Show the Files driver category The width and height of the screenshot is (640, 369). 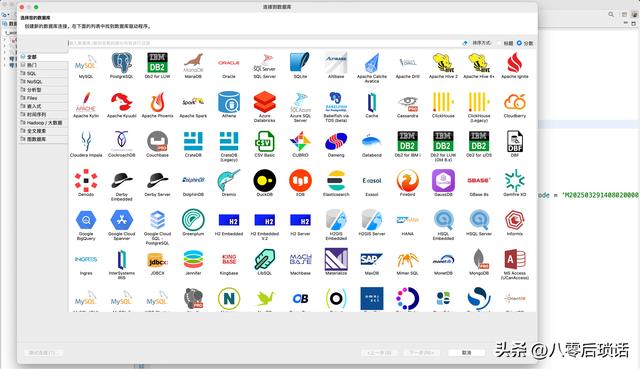(x=43, y=98)
